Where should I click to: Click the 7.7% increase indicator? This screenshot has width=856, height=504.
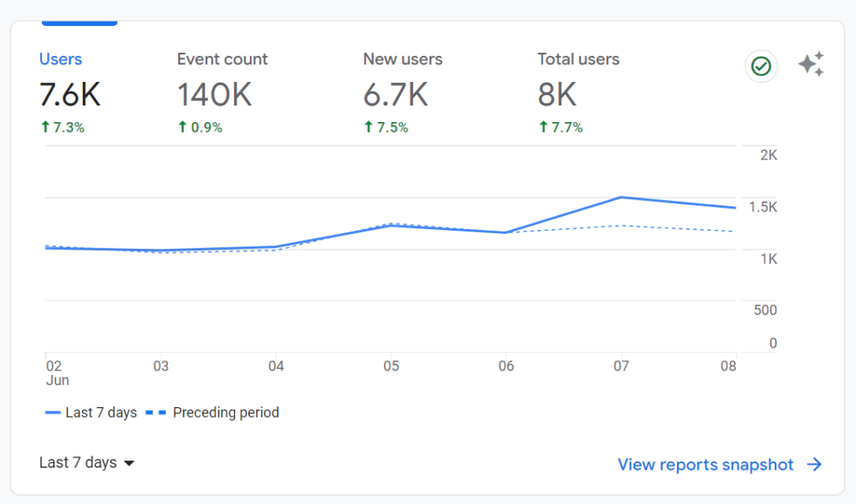coord(561,127)
